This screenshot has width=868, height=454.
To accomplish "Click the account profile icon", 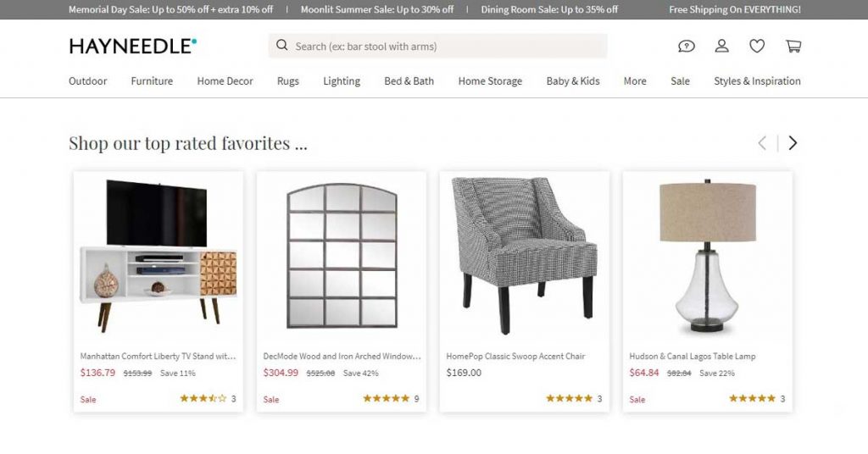I will (722, 46).
